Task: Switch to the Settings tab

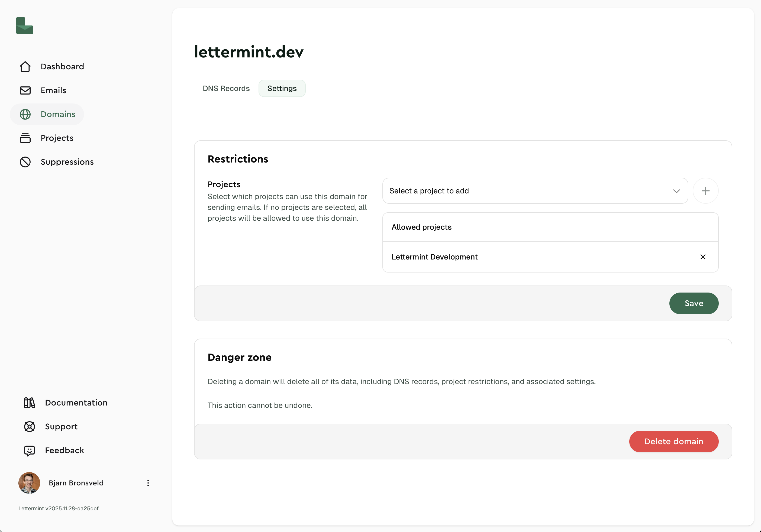Action: 282,88
